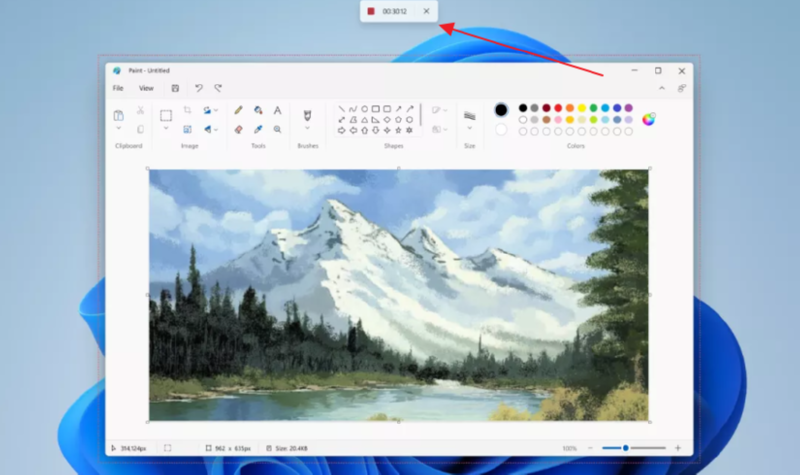
Task: Select the Eraser tool
Action: [x=238, y=129]
